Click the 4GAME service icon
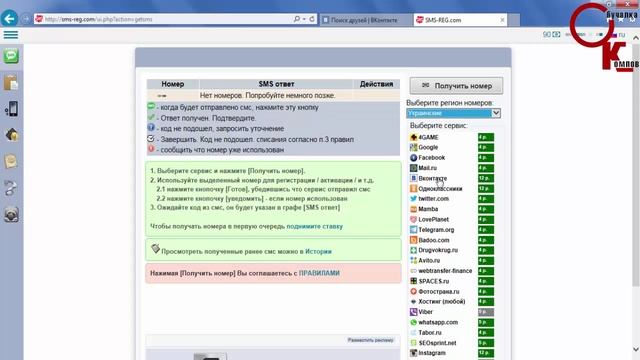The width and height of the screenshot is (640, 360). pos(413,137)
